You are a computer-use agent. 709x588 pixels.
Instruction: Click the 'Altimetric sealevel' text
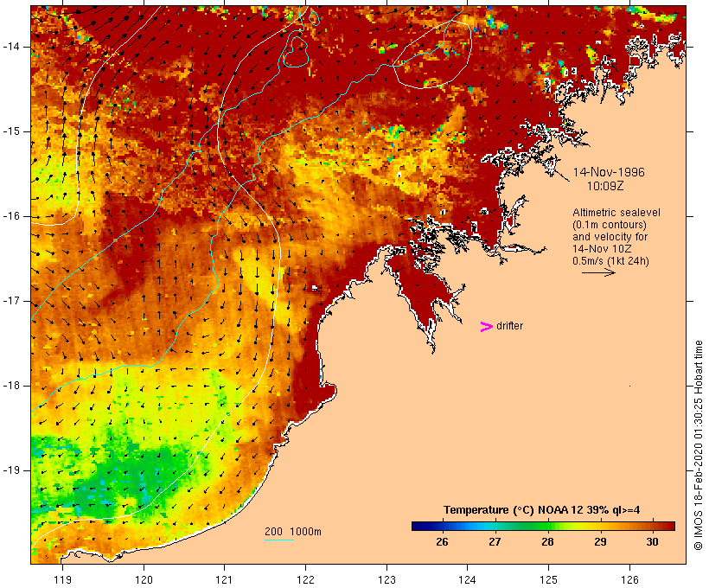coord(616,213)
